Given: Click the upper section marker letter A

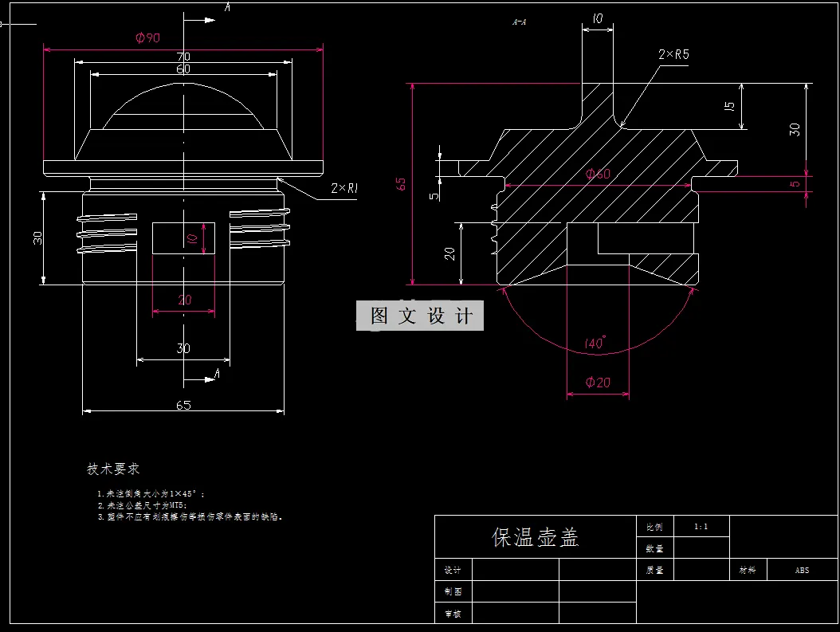Looking at the screenshot, I should (x=228, y=7).
